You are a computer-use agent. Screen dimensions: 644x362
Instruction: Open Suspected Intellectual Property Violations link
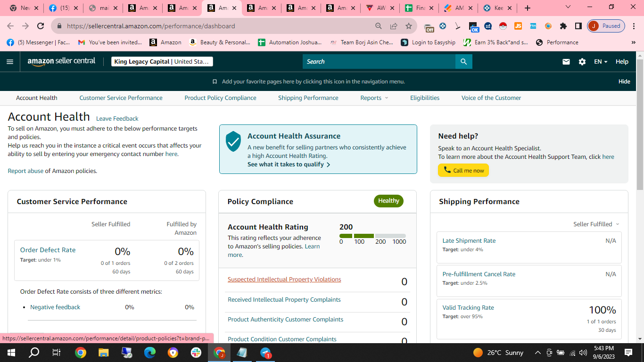(x=284, y=280)
